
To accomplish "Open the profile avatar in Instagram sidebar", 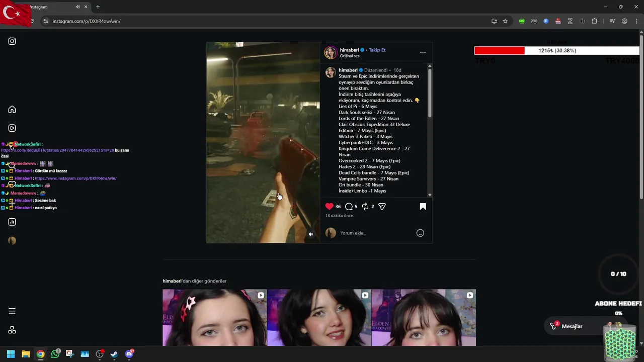I will (12, 241).
